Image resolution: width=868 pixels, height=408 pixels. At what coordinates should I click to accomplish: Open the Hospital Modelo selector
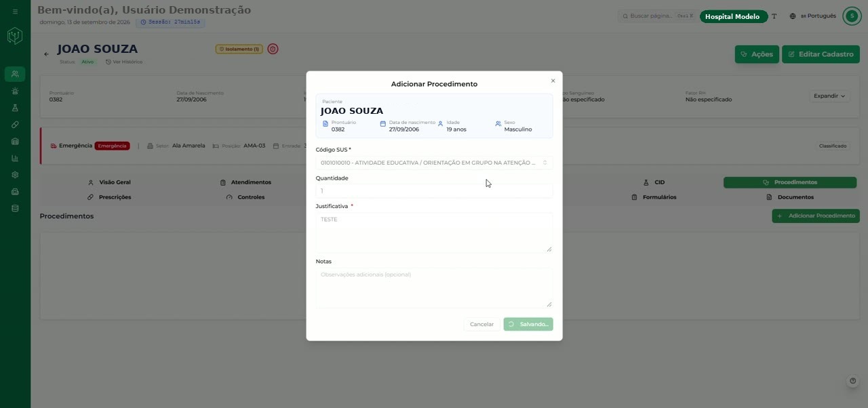click(732, 17)
